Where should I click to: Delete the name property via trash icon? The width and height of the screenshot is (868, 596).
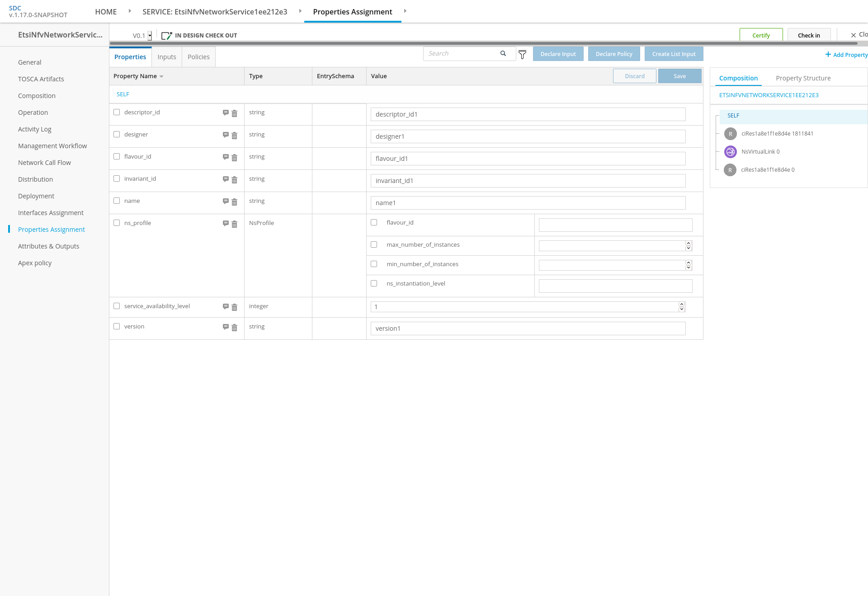[x=234, y=202]
